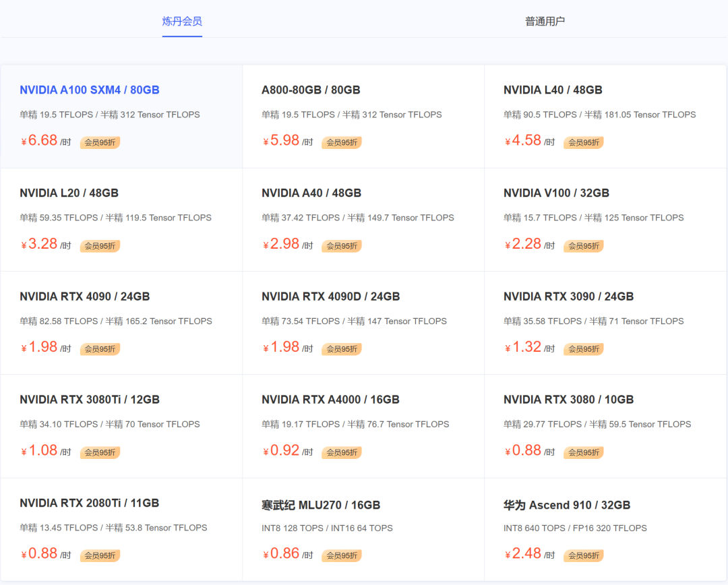The image size is (728, 585).
Task: Switch to the 炼丹会员 tab
Action: pos(182,22)
